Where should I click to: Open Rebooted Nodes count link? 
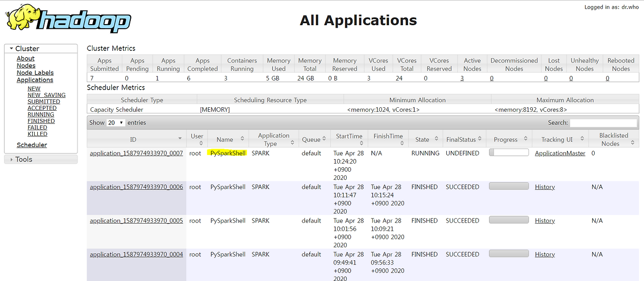pos(607,78)
